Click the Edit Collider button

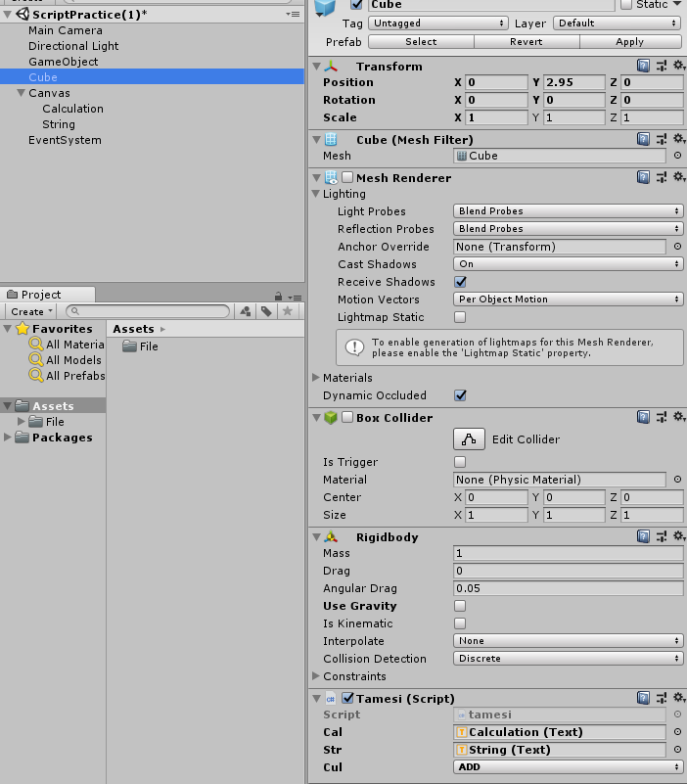click(x=469, y=439)
